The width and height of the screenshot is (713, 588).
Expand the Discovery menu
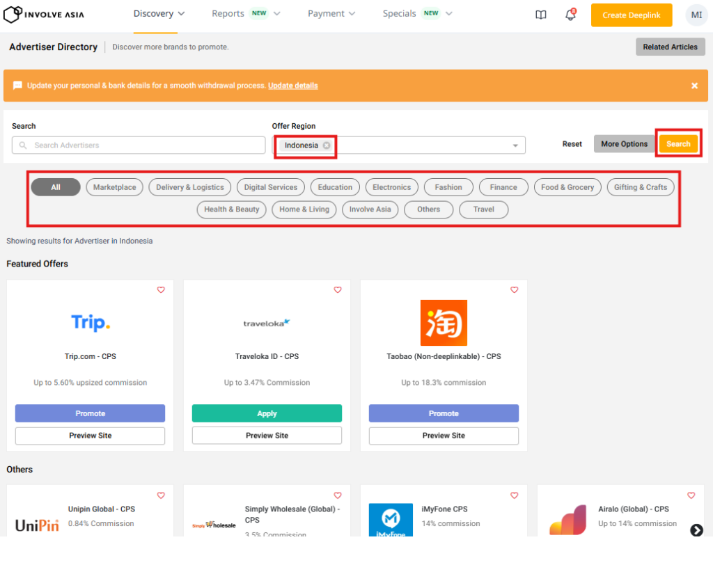tap(159, 14)
